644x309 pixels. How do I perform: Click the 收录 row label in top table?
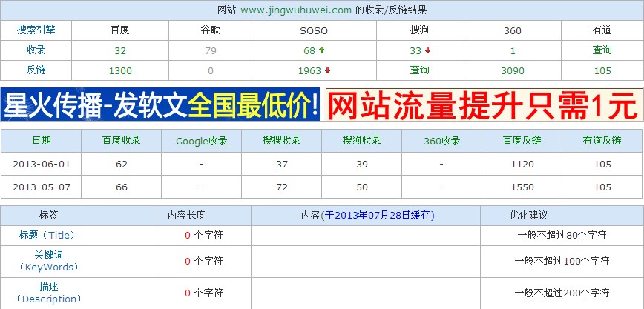(x=36, y=50)
